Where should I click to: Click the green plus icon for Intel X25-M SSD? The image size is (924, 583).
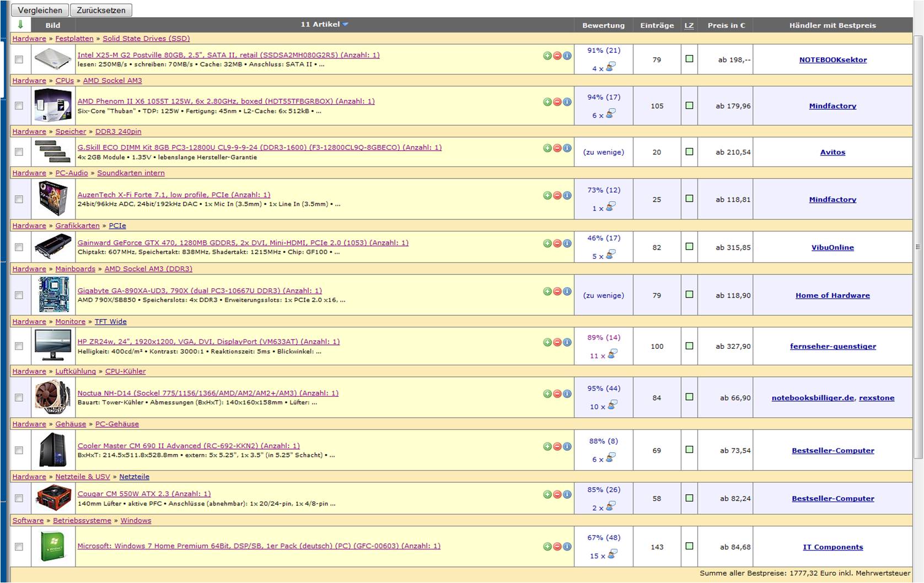click(x=547, y=56)
